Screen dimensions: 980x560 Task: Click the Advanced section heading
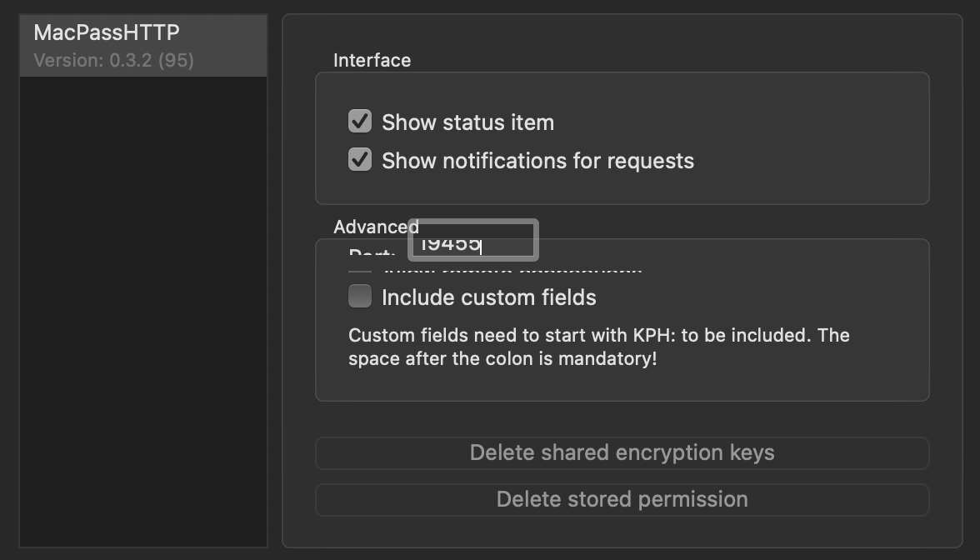coord(376,226)
